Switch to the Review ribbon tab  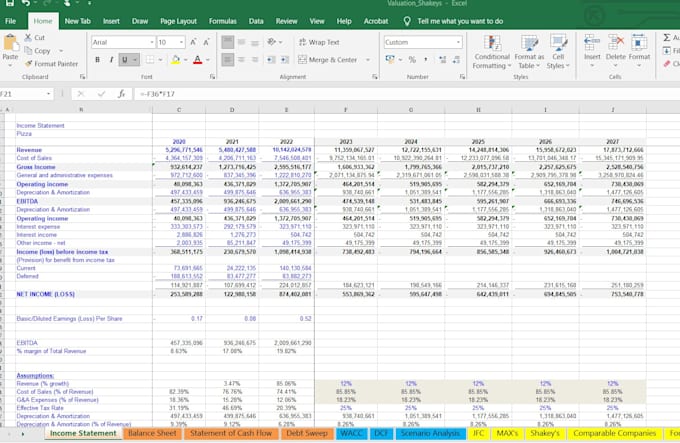pyautogui.click(x=286, y=21)
